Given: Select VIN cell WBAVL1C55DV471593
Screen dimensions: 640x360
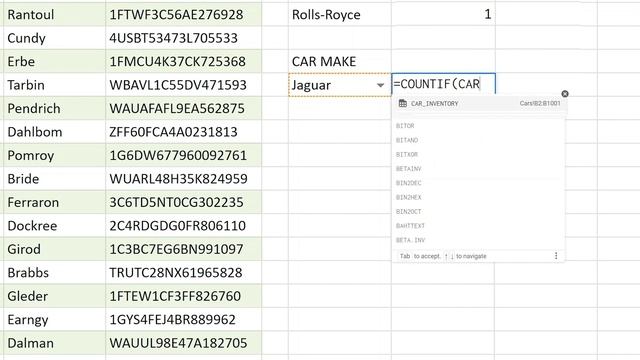Looking at the screenshot, I should (x=184, y=85).
